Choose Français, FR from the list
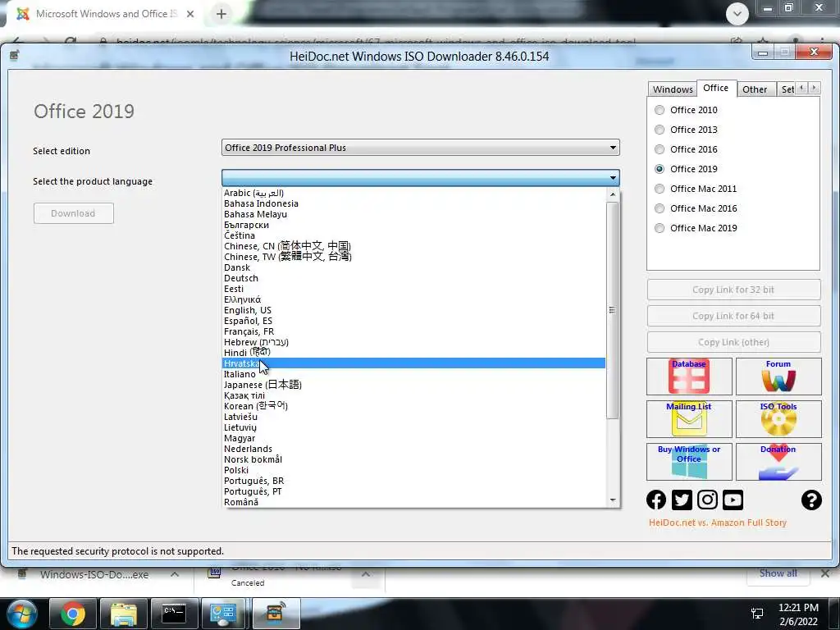840x630 pixels. (x=413, y=331)
